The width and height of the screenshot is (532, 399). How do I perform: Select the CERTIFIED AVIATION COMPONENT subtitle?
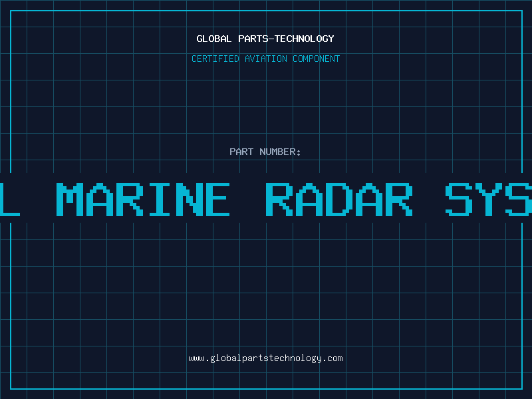point(265,59)
